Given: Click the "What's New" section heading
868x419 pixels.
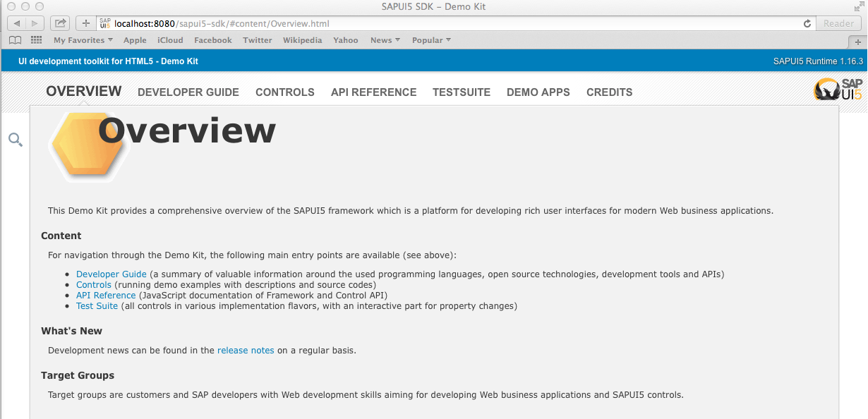Looking at the screenshot, I should 71,331.
